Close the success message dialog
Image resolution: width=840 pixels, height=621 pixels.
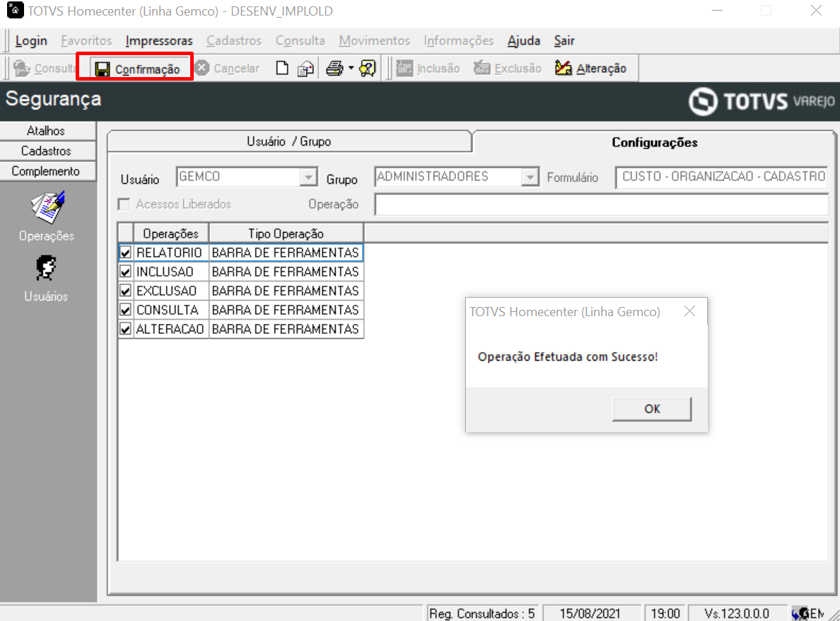[x=689, y=311]
